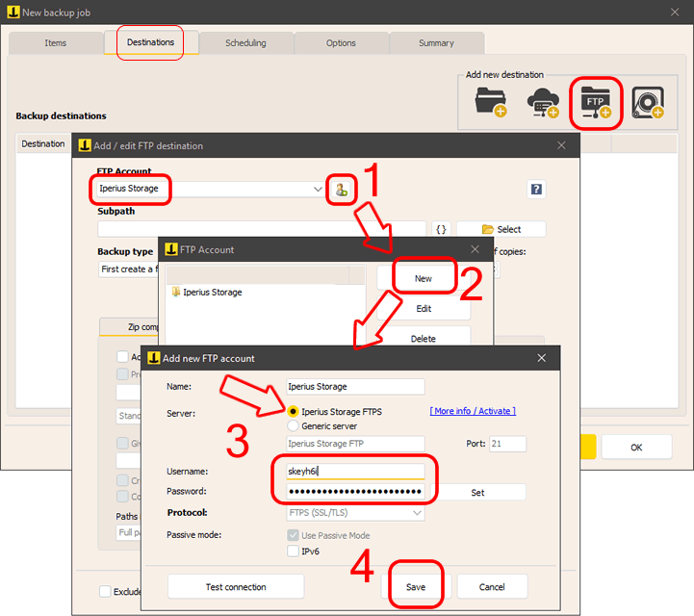The image size is (694, 616).
Task: Close the Add / edit FTP destination dialog
Action: 561,145
